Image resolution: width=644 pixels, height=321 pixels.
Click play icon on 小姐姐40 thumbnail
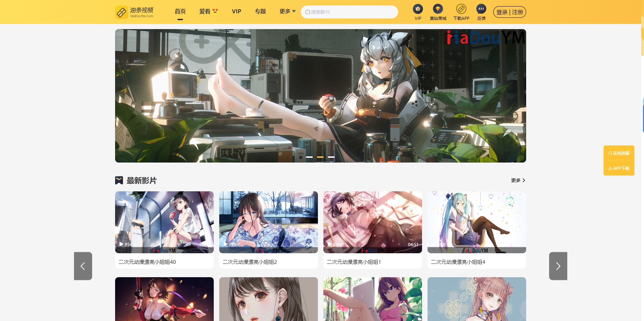(121, 244)
